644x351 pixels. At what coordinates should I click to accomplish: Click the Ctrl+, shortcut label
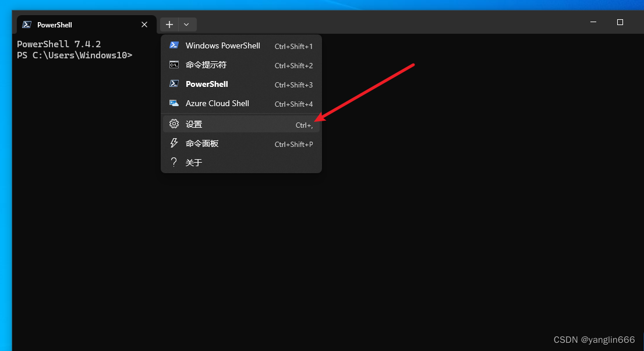point(305,125)
